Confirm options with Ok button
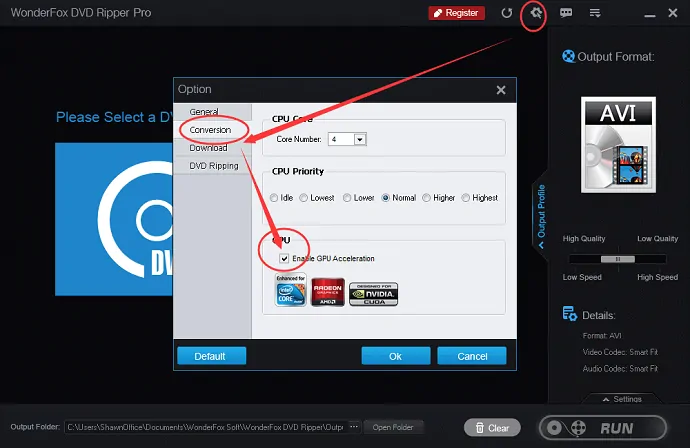The image size is (690, 448). coord(396,356)
